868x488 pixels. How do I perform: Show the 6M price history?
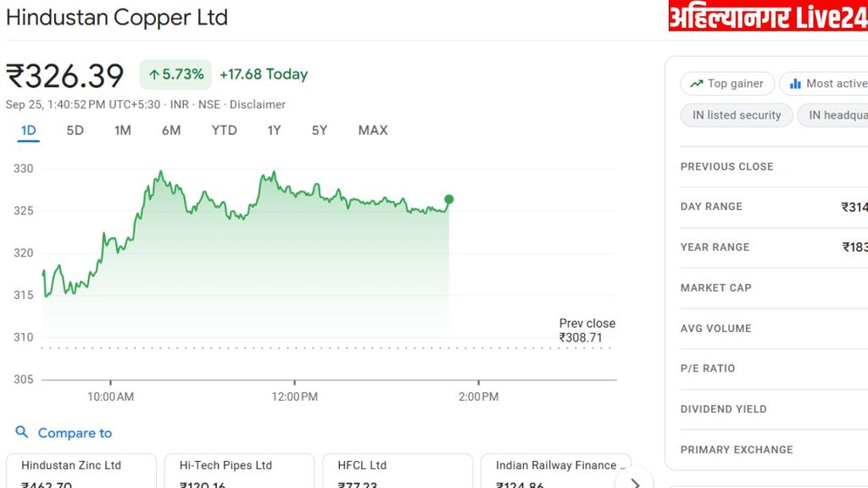click(171, 130)
